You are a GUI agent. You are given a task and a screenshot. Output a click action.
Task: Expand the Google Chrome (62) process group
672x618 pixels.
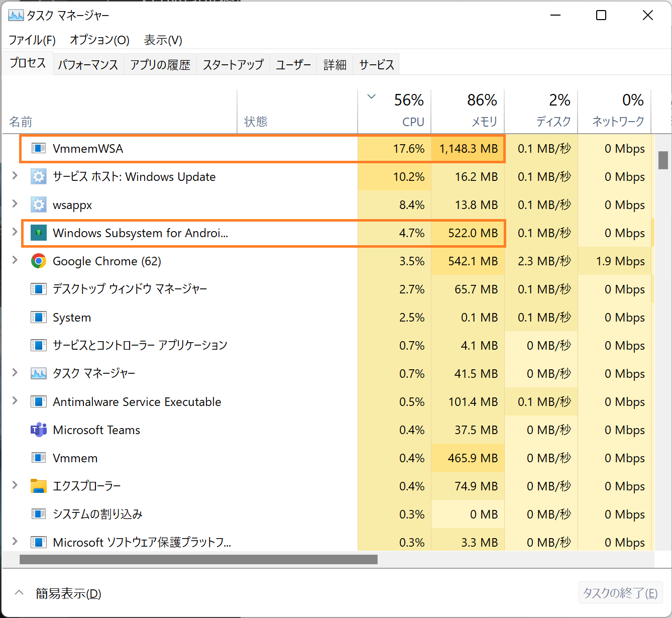click(15, 260)
